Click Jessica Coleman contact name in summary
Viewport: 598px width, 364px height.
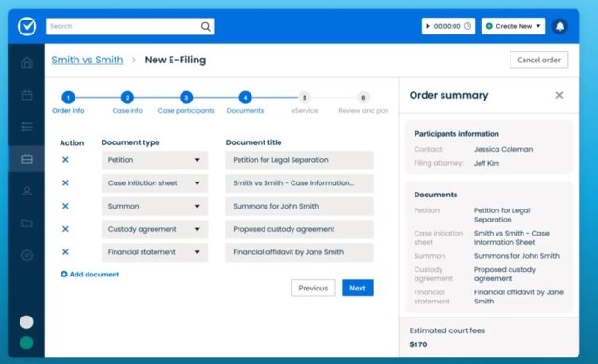coord(503,149)
